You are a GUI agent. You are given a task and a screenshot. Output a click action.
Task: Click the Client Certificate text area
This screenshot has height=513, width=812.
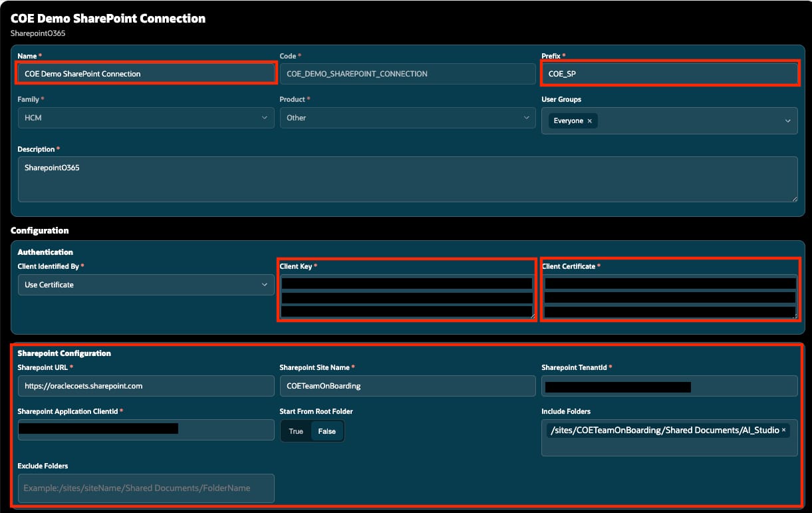[670, 297]
